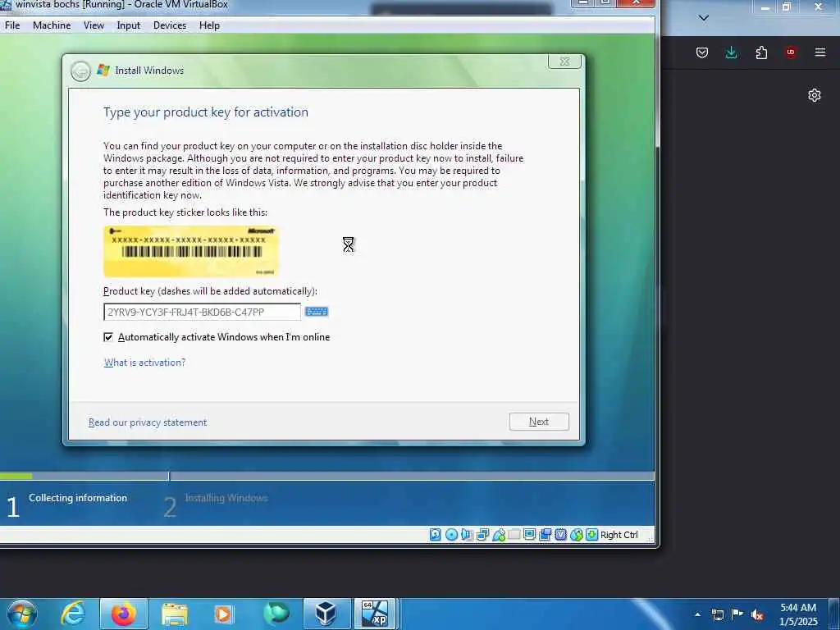The image size is (840, 630).
Task: Click the taskbar clock showing 5:44 AM
Action: (798, 614)
